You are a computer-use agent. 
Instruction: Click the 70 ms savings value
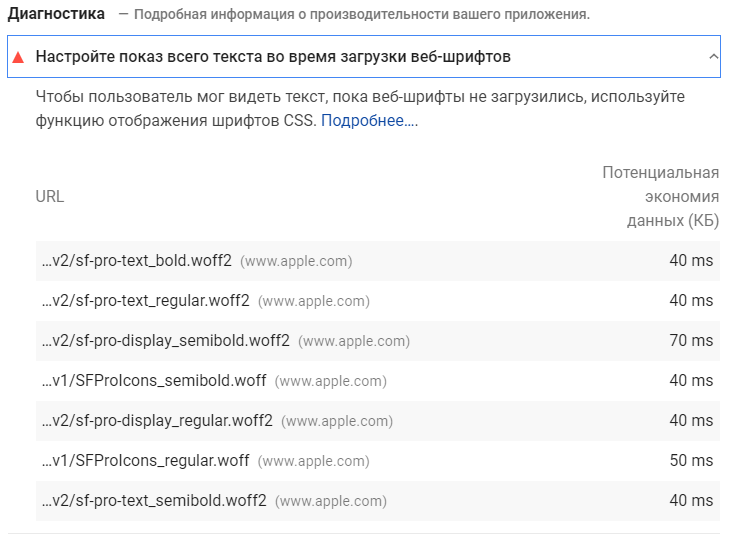(x=691, y=341)
